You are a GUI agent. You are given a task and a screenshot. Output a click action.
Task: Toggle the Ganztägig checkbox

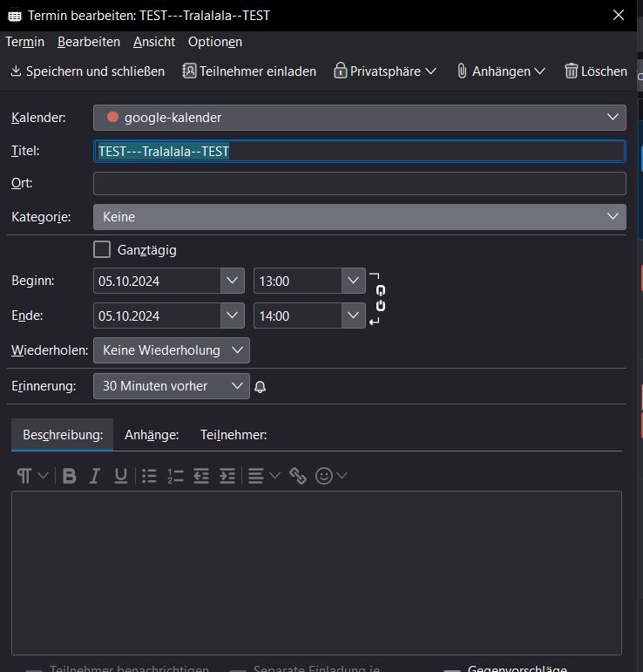pyautogui.click(x=102, y=250)
